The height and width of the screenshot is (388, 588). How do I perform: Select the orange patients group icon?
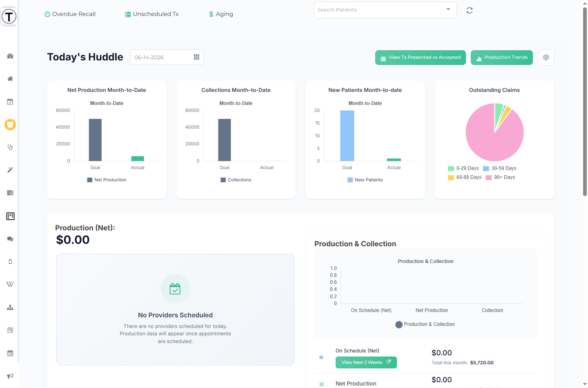coord(10,125)
